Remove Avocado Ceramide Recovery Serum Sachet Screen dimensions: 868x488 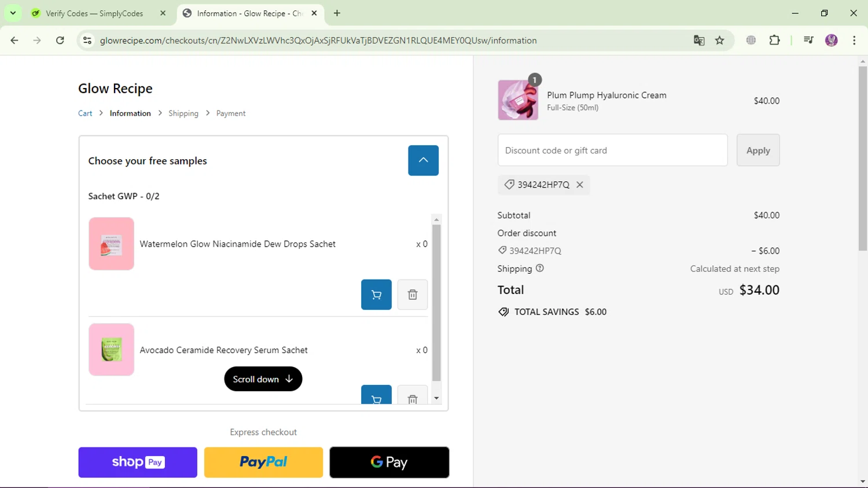[413, 395]
